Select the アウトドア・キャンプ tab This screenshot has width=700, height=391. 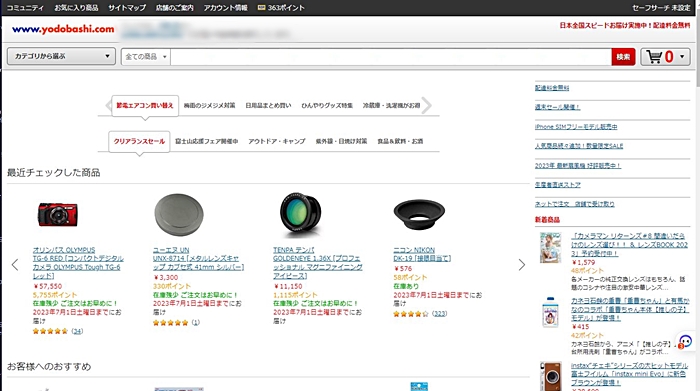coord(277,141)
